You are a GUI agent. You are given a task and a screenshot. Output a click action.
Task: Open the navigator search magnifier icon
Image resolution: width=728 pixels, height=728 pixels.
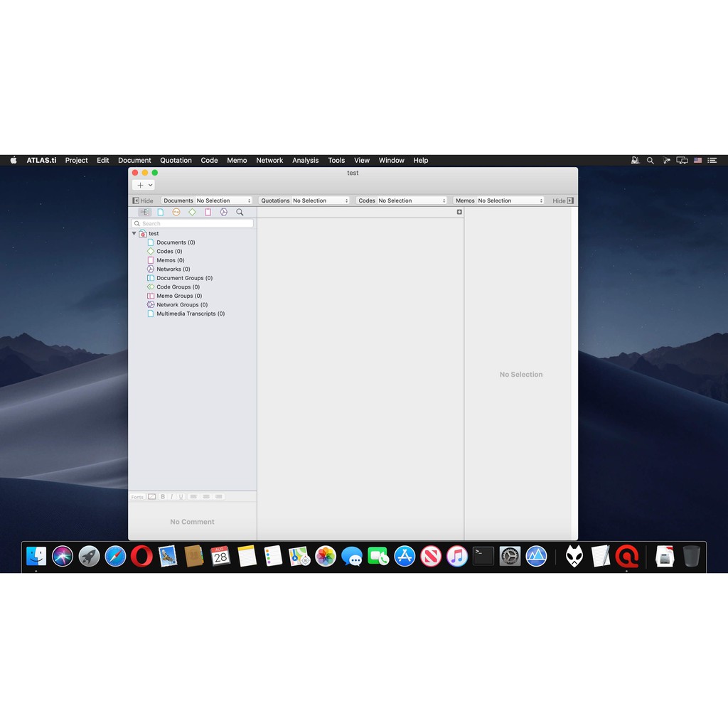tap(240, 212)
